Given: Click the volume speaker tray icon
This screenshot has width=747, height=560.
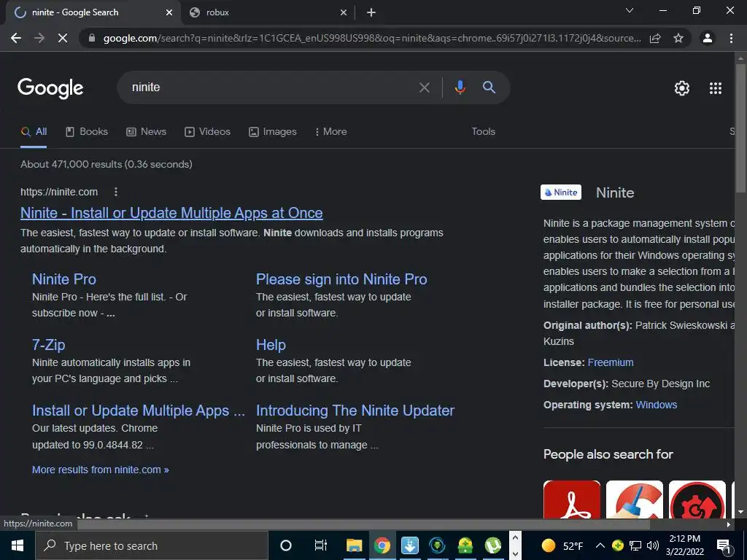Looking at the screenshot, I should pos(653,545).
